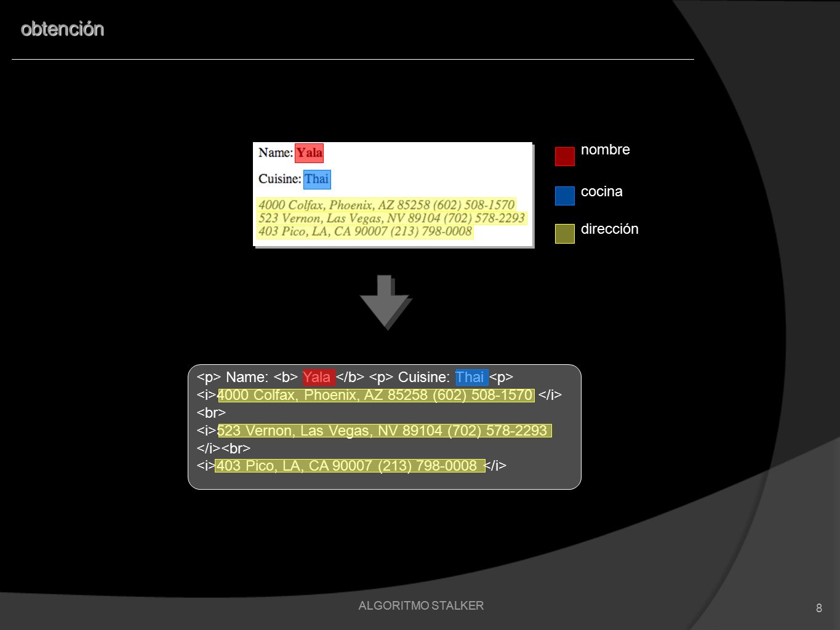Click the standalone '<br>' tag line
This screenshot has width=840, height=630.
211,413
